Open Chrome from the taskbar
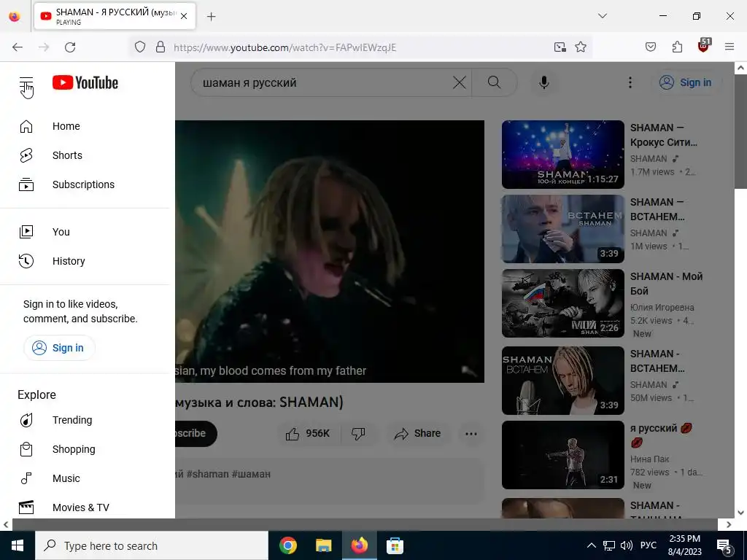The width and height of the screenshot is (747, 560). pos(288,545)
